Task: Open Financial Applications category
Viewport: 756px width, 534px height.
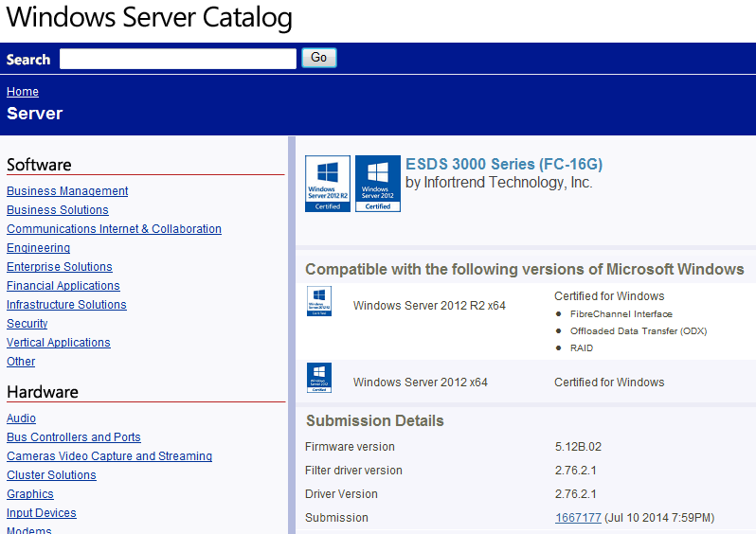Action: pos(63,285)
